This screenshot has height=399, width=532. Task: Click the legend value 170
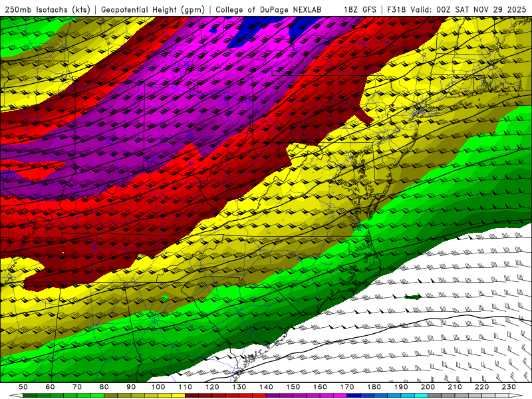pos(347,387)
